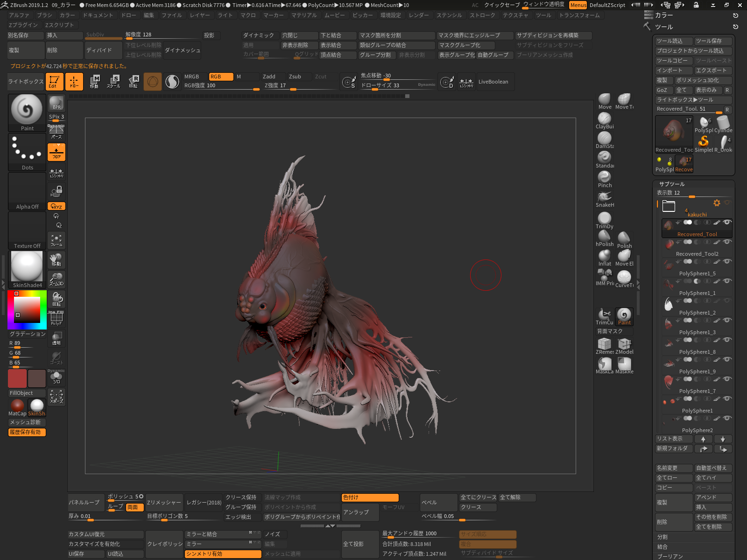This screenshot has width=747, height=560.
Task: Select the DamStandard brush
Action: coord(605,139)
